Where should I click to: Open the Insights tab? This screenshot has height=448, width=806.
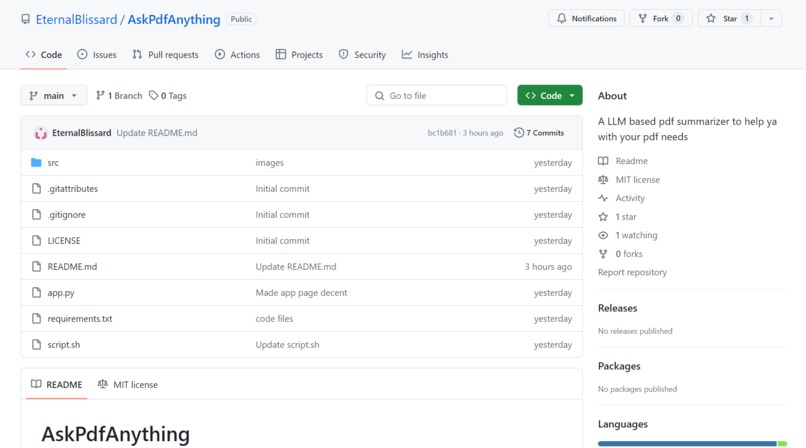[x=425, y=54]
